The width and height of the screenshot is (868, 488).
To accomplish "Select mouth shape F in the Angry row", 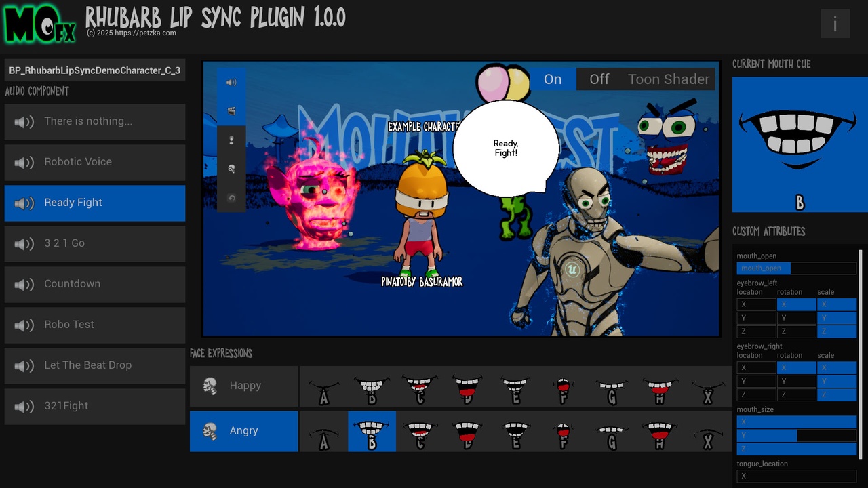I will [x=564, y=431].
